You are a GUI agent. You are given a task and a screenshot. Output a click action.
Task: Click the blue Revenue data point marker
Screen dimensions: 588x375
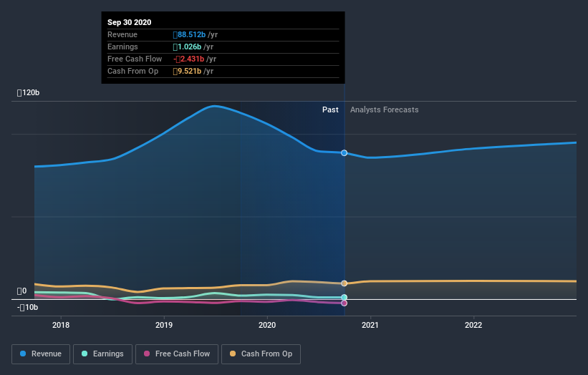click(x=344, y=153)
